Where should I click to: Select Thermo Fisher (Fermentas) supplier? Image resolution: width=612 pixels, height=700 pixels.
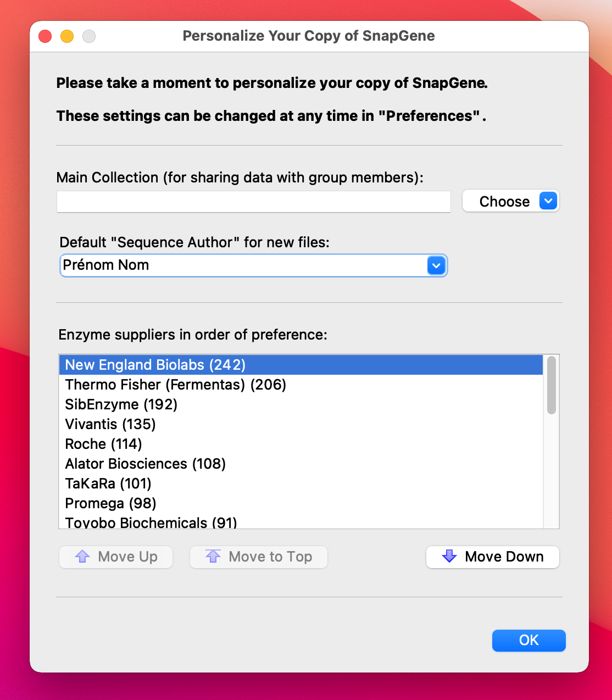176,385
